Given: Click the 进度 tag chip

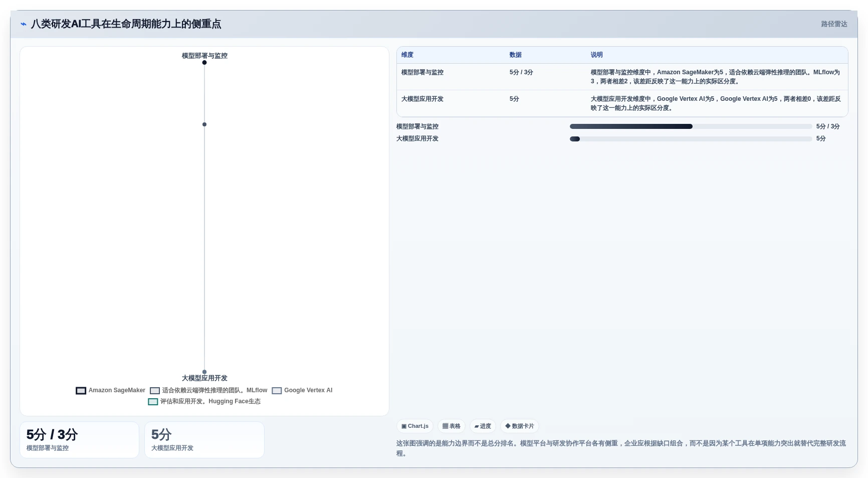Looking at the screenshot, I should tap(483, 426).
